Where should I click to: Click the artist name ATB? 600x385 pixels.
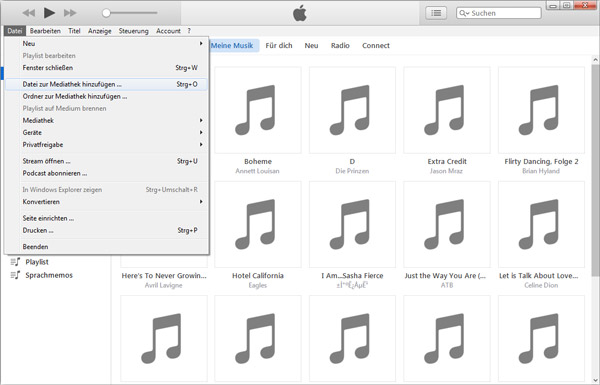pyautogui.click(x=447, y=285)
